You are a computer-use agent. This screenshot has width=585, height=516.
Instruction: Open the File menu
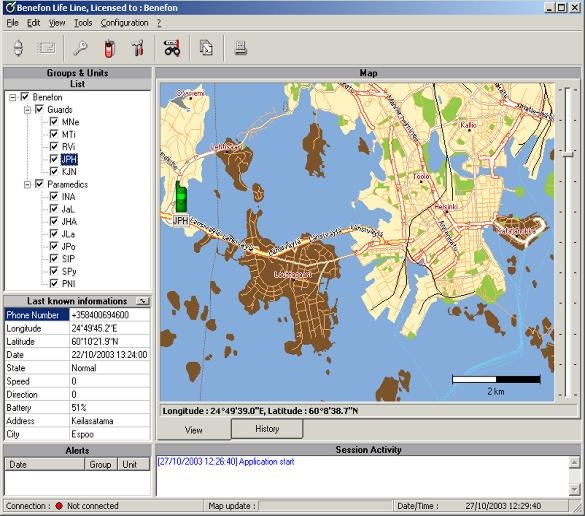pyautogui.click(x=12, y=23)
